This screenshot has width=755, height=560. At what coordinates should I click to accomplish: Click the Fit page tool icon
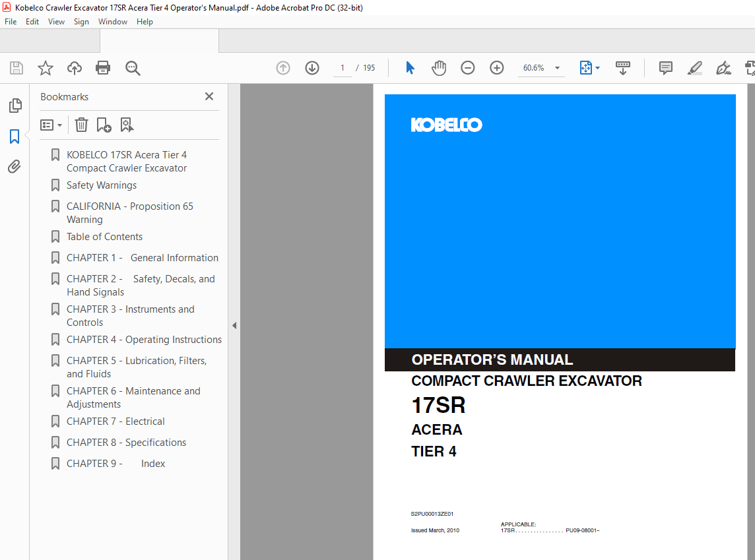point(586,68)
